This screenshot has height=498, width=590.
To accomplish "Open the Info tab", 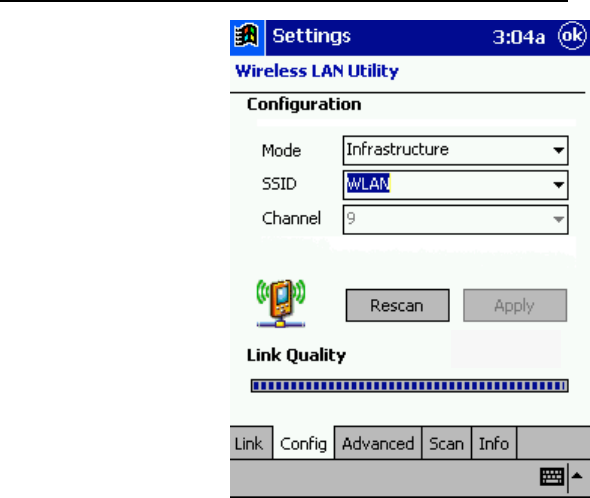I will coord(494,443).
